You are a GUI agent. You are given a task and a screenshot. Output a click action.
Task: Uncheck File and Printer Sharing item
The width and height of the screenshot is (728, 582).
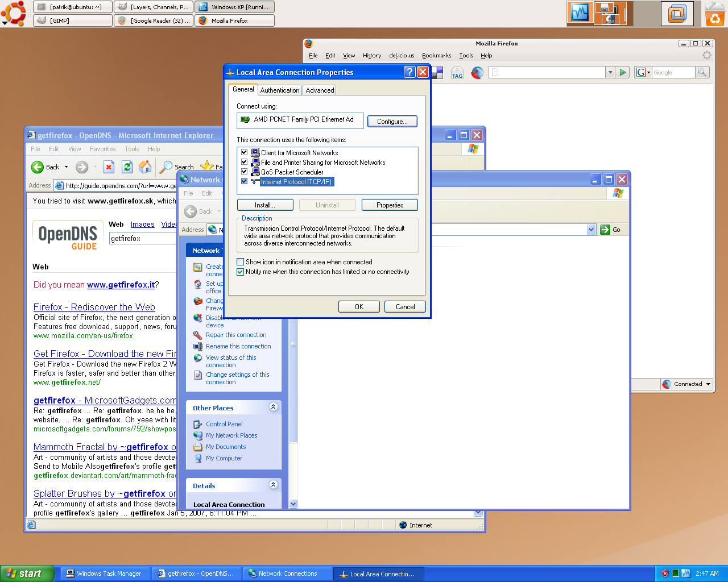coord(245,162)
